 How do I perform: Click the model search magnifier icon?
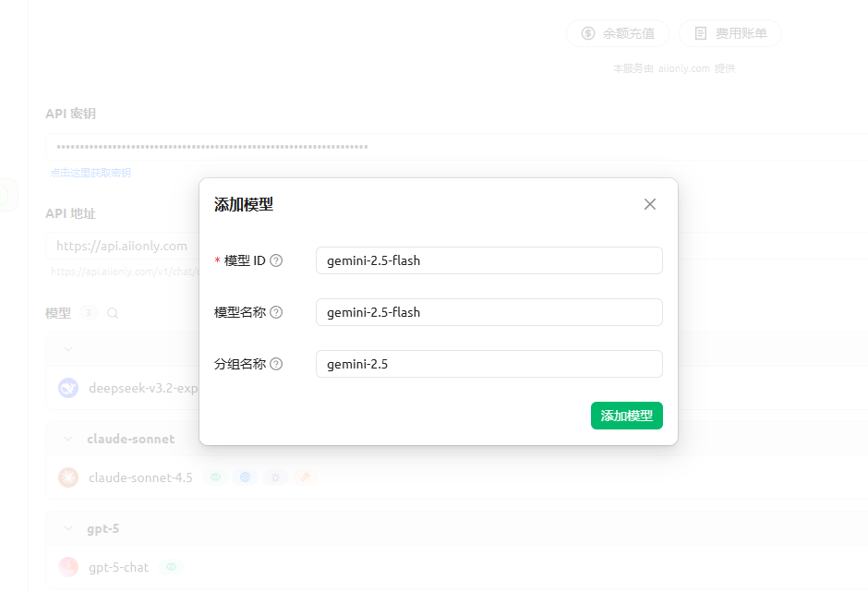coord(113,313)
